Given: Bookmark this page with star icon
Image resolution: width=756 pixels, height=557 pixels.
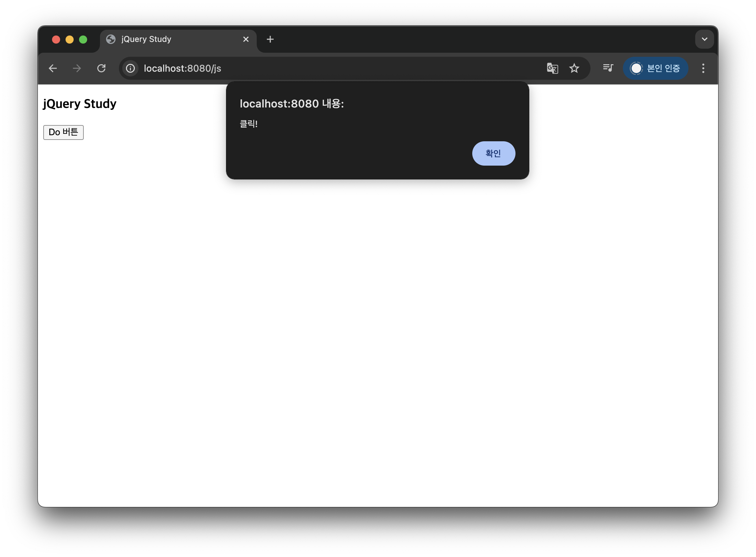Looking at the screenshot, I should pos(574,69).
